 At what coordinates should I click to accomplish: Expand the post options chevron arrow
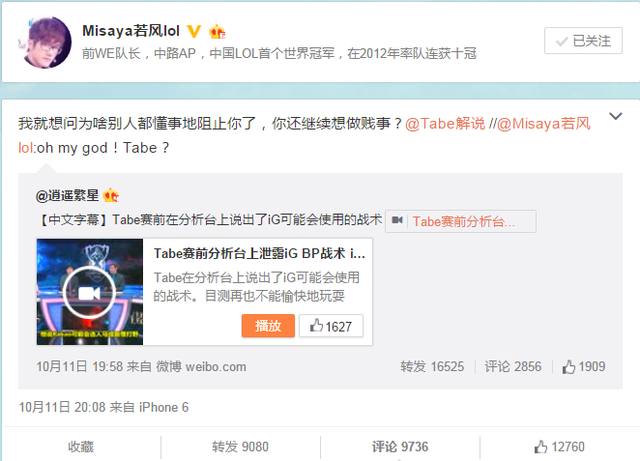point(616,116)
